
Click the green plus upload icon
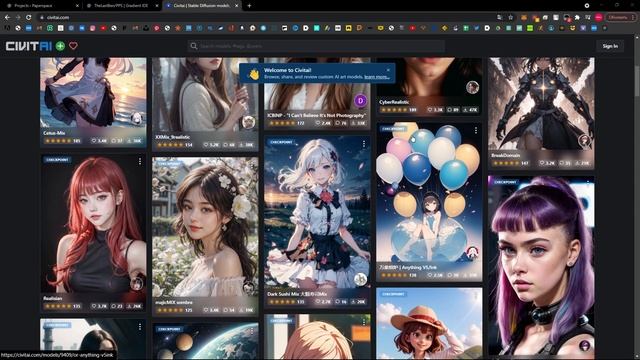(x=60, y=46)
